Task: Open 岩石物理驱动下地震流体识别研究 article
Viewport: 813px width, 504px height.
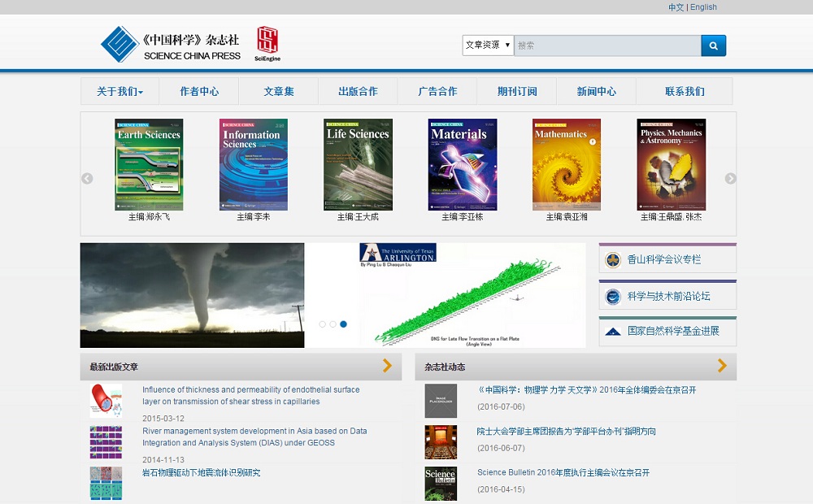Action: (x=201, y=473)
